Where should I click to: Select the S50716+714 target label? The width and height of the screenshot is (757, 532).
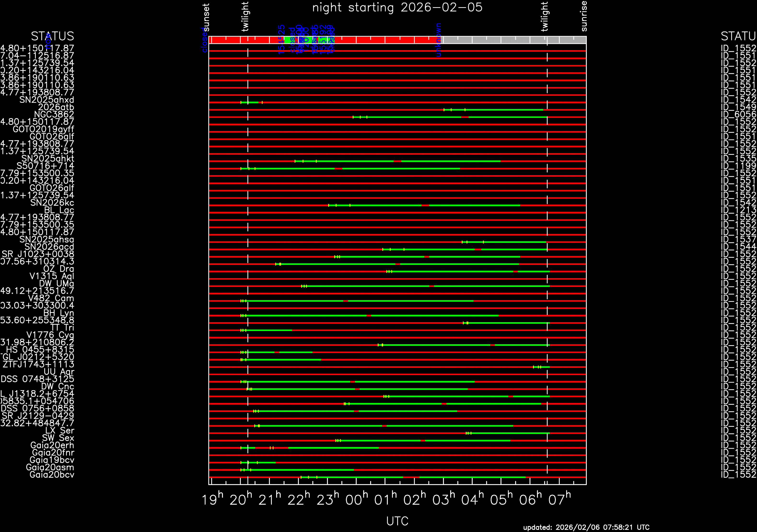pos(45,166)
